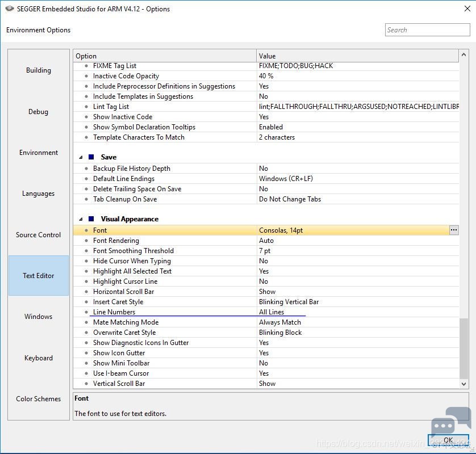The image size is (476, 454).
Task: Click the scrollbar down arrow
Action: coord(464,384)
